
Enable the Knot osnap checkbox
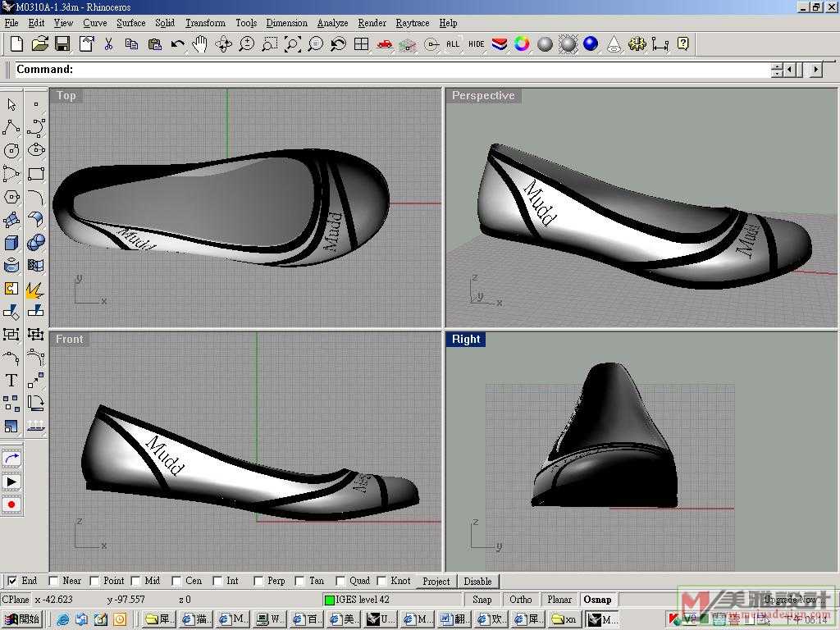pyautogui.click(x=381, y=582)
